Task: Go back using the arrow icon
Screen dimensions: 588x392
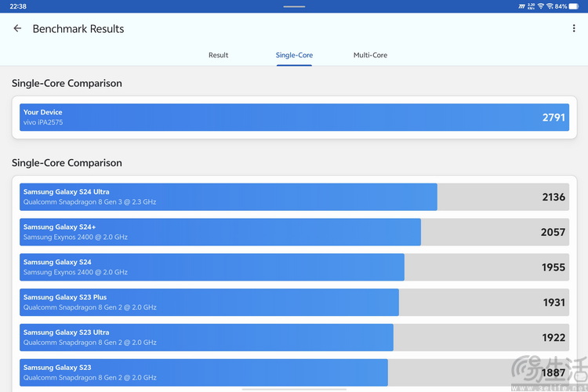Action: (x=17, y=28)
